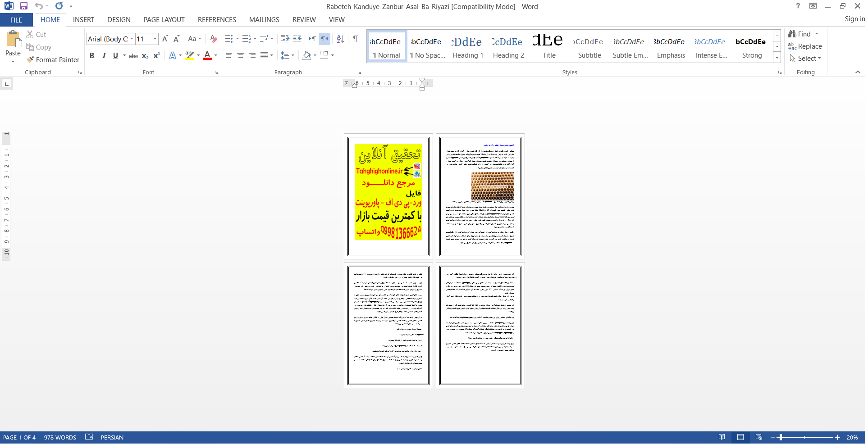Click the Ribbon Display Options icon
The height and width of the screenshot is (444, 868).
pos(813,6)
